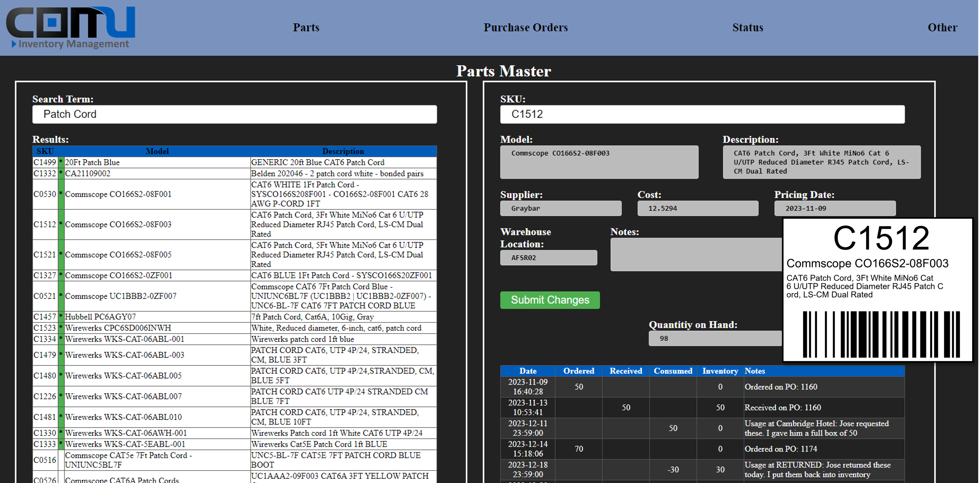
Task: Select SKU C1481 in results
Action: [x=45, y=417]
